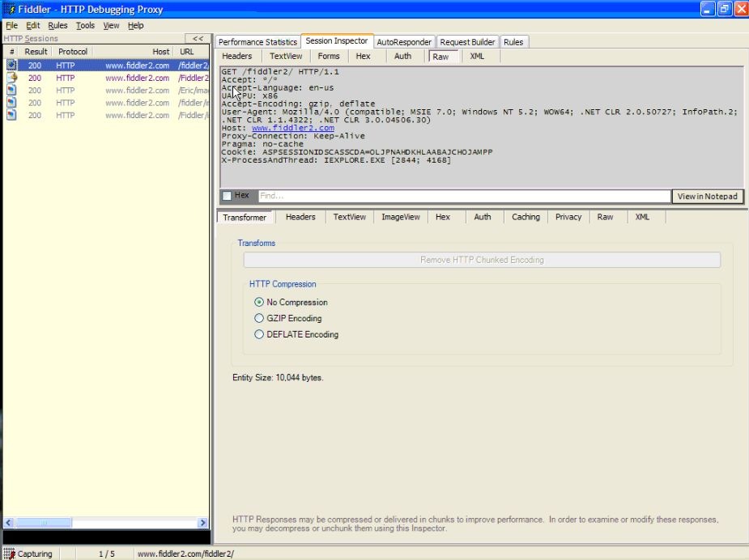Select the response ImageView tab

[x=400, y=217]
